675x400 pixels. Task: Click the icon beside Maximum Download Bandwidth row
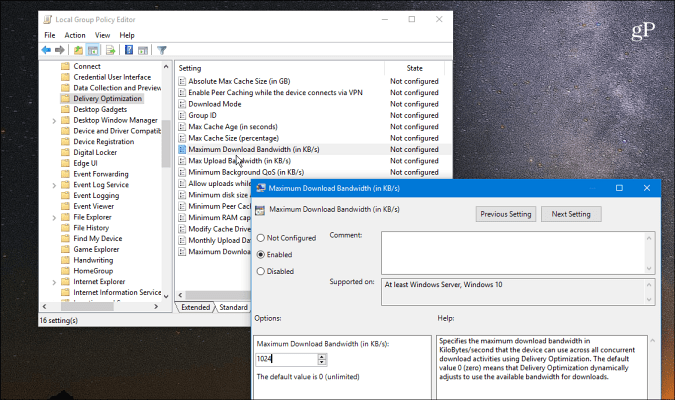click(x=182, y=149)
